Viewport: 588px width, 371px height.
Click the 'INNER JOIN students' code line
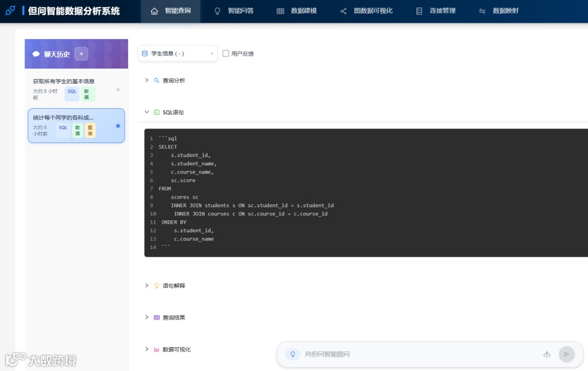point(253,206)
